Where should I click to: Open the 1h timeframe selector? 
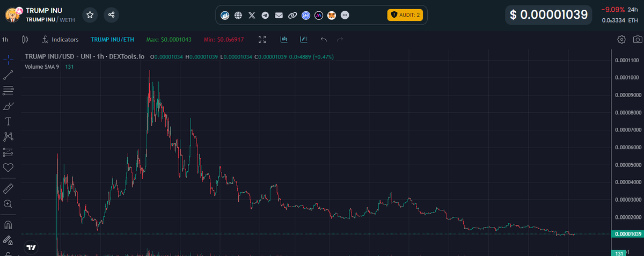click(x=5, y=39)
